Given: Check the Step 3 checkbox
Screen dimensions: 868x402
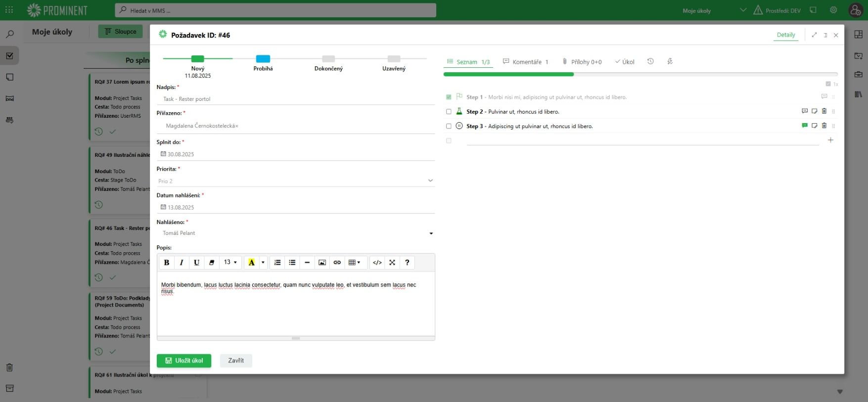Looking at the screenshot, I should [449, 126].
